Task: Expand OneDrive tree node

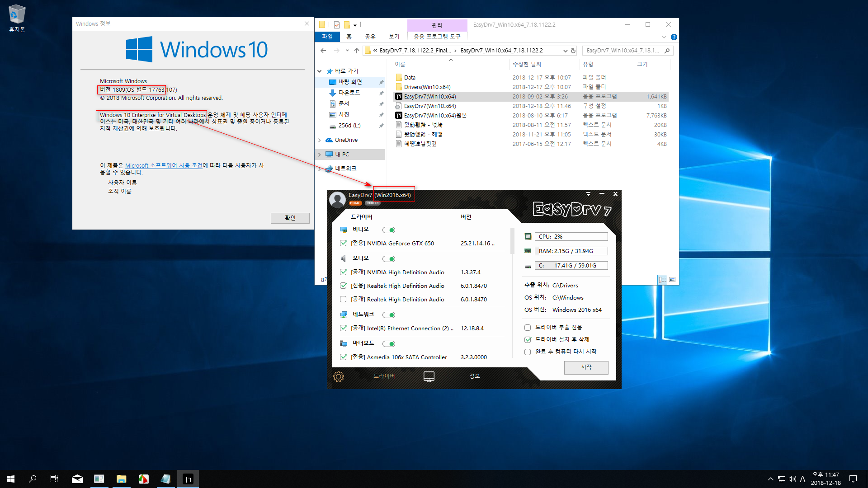Action: click(x=320, y=140)
